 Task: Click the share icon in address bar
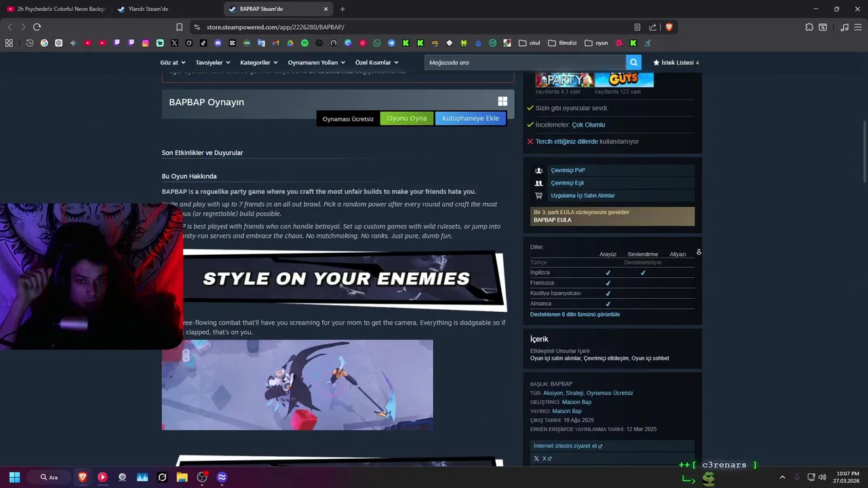(652, 27)
